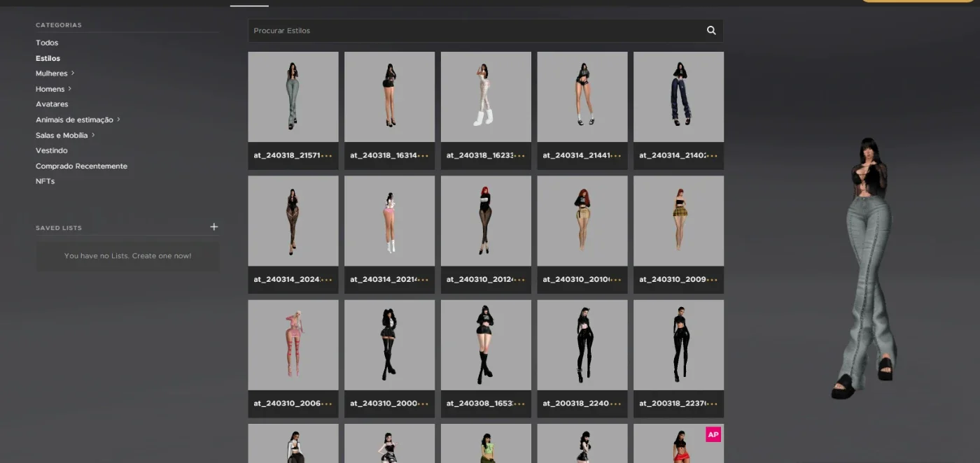Open Comprado Recentemente category
Screen dimensions: 980x463
81,166
